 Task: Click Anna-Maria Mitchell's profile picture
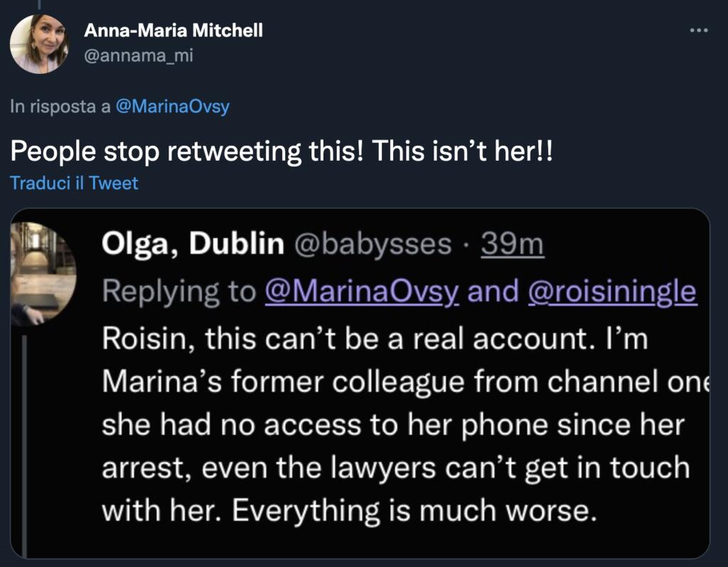click(39, 43)
